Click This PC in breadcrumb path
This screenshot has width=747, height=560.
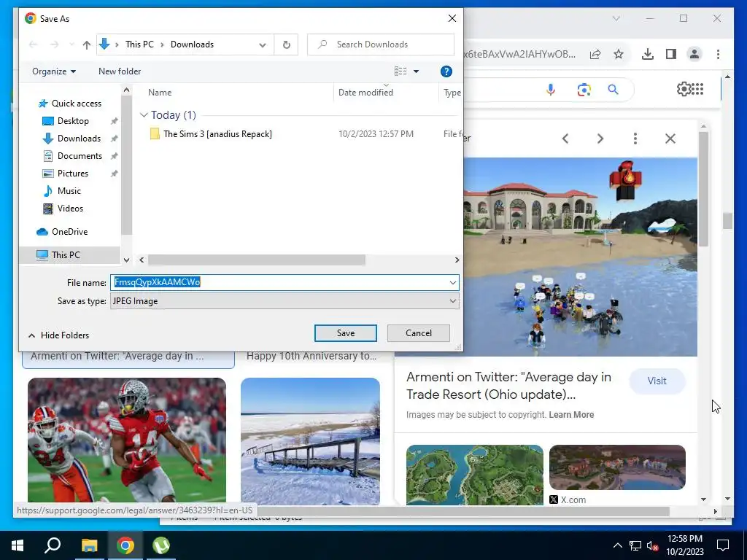pyautogui.click(x=139, y=44)
